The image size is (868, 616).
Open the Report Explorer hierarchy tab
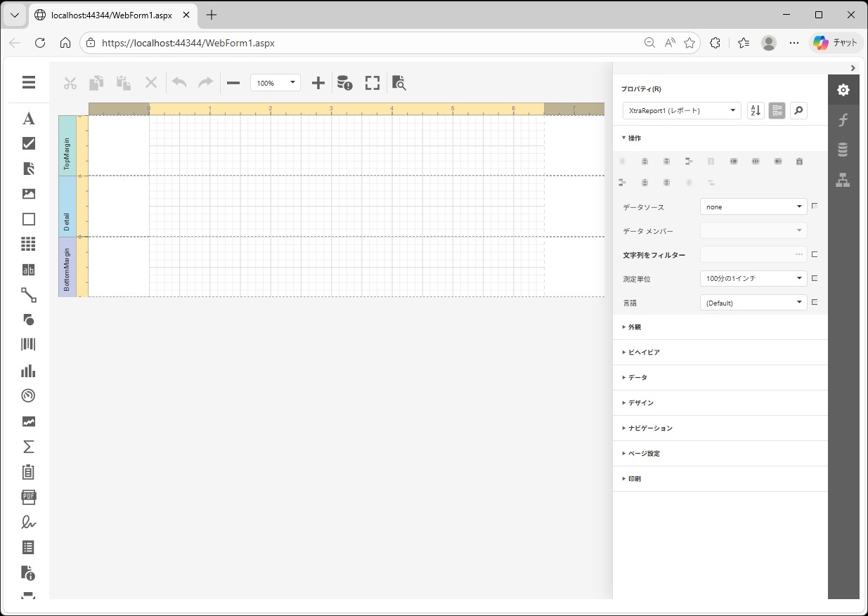pyautogui.click(x=843, y=181)
